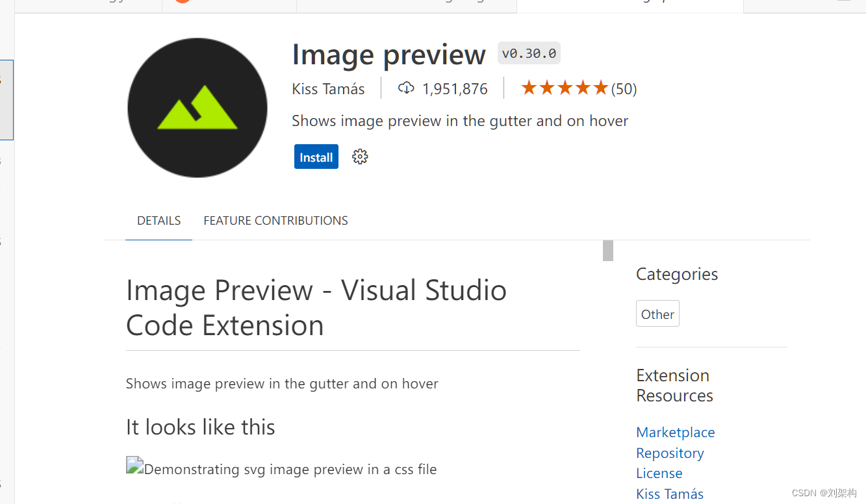Open the Kiss Tamás link under Extension Resources
The width and height of the screenshot is (866, 504).
coord(670,494)
